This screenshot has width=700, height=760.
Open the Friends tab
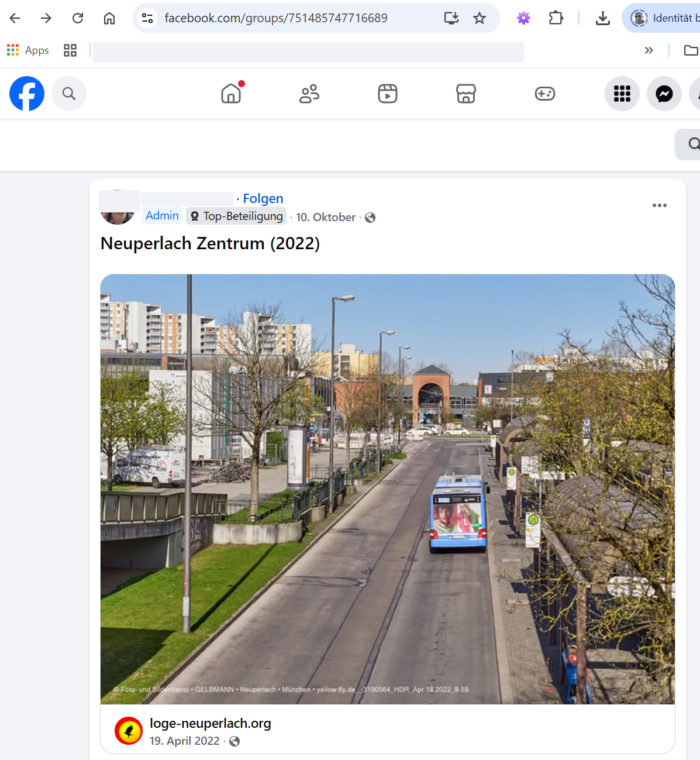(x=309, y=94)
